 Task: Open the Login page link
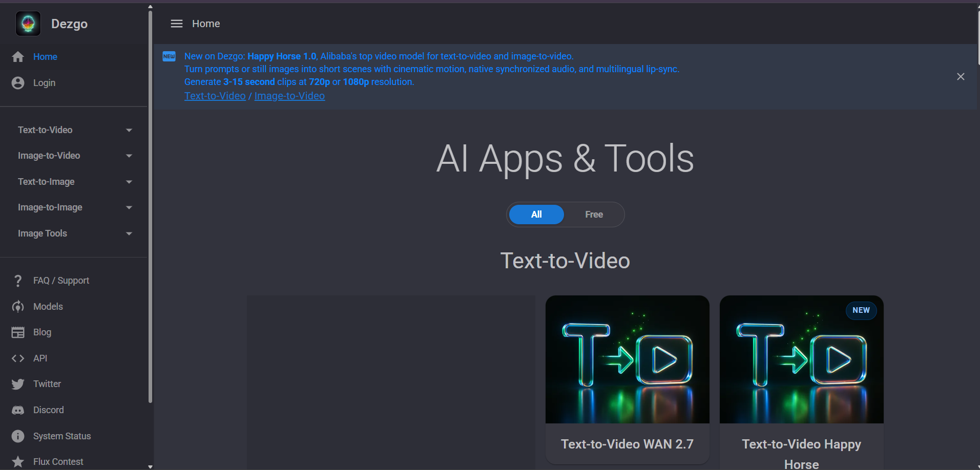click(44, 83)
